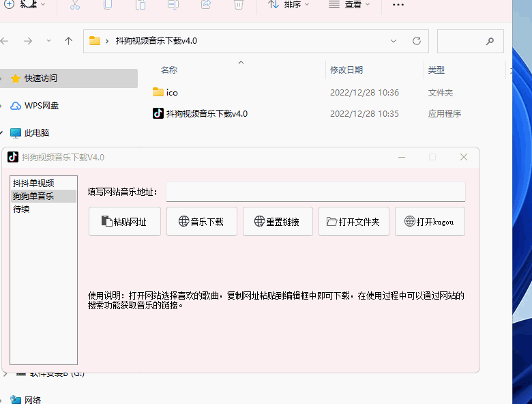
Task: Click the 重置链接 button
Action: (x=278, y=222)
